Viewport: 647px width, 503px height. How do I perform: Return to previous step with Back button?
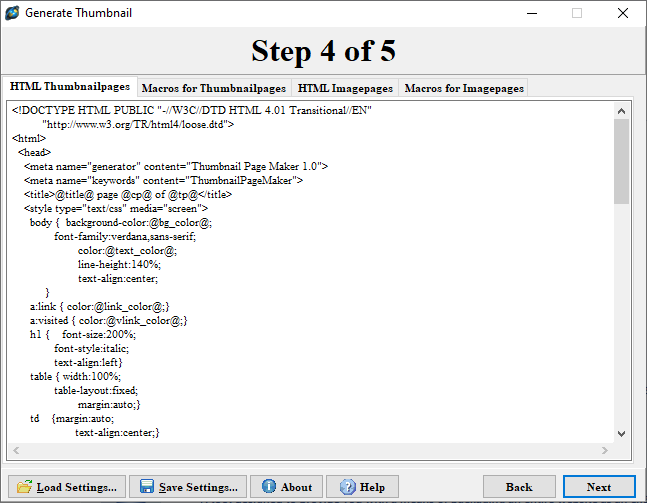(519, 487)
